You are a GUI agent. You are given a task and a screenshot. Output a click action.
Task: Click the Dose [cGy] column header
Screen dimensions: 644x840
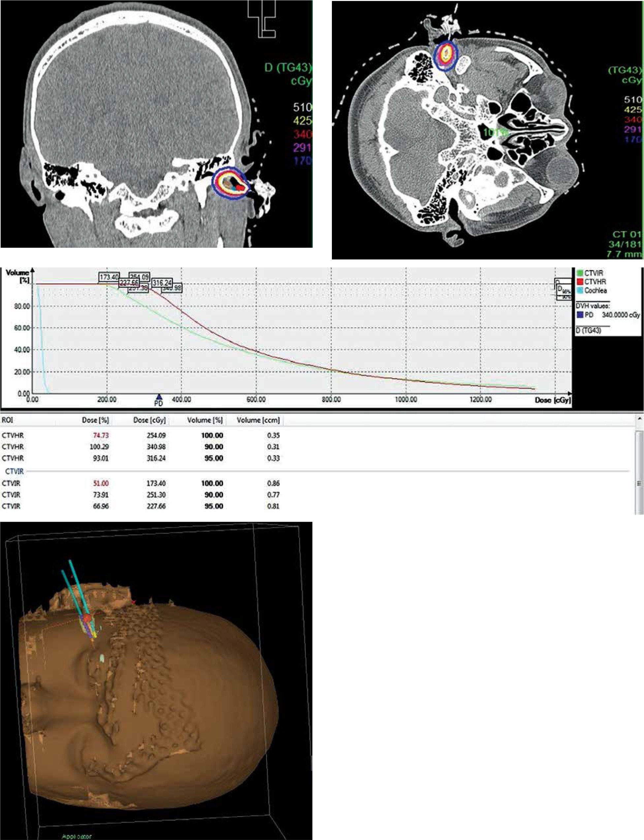coord(149,420)
